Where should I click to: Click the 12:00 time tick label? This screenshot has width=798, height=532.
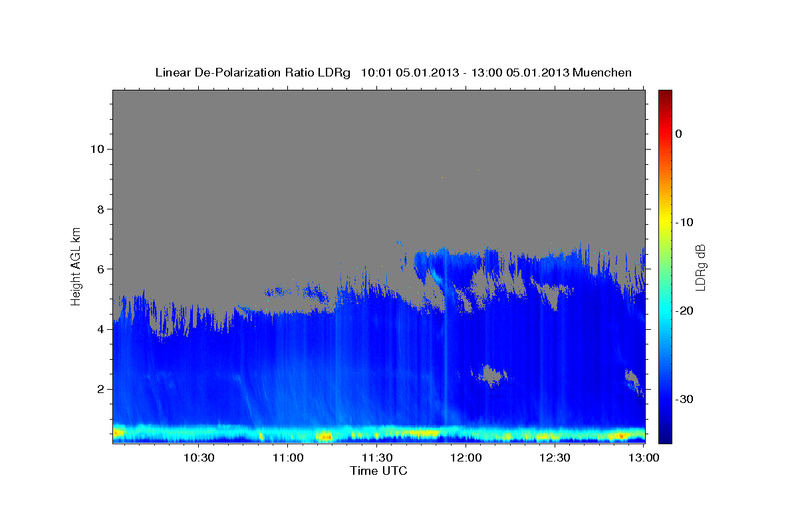466,458
